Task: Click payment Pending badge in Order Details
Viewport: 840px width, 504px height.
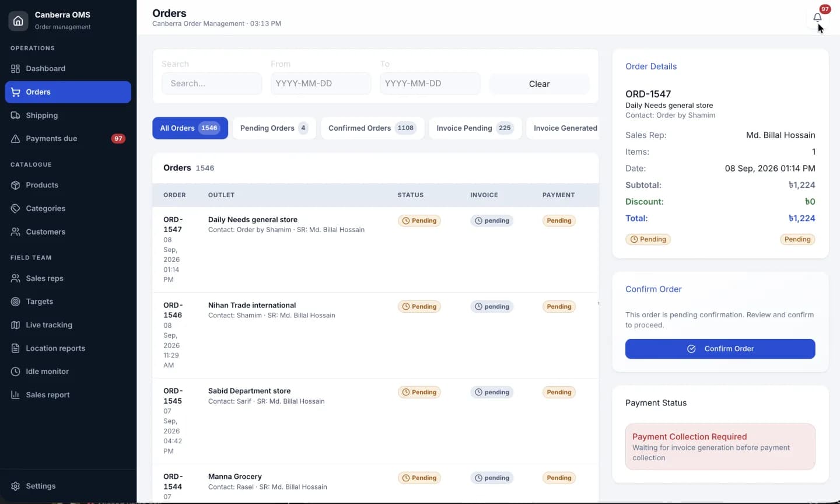Action: click(797, 240)
